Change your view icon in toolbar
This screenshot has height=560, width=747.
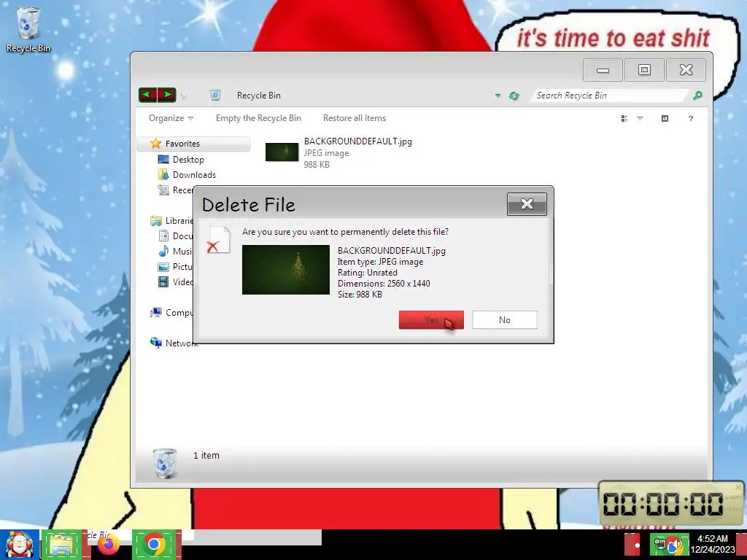click(624, 119)
